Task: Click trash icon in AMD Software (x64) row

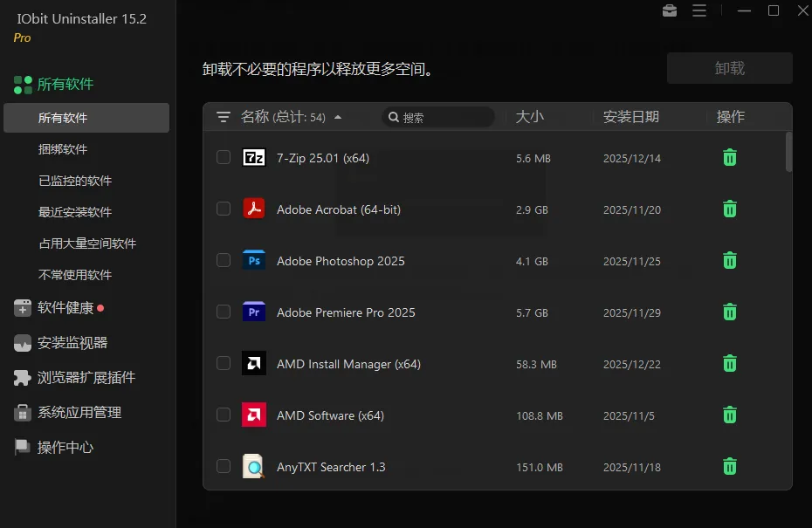Action: (x=730, y=415)
